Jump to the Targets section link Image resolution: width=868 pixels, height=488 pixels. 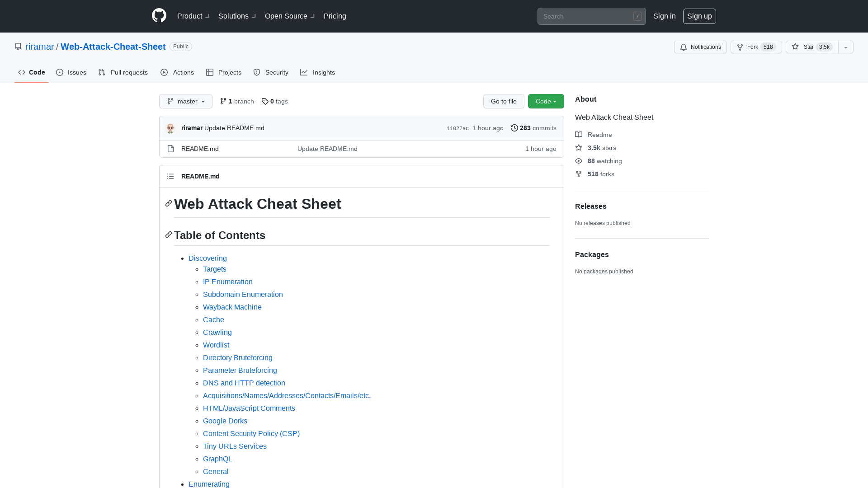215,269
